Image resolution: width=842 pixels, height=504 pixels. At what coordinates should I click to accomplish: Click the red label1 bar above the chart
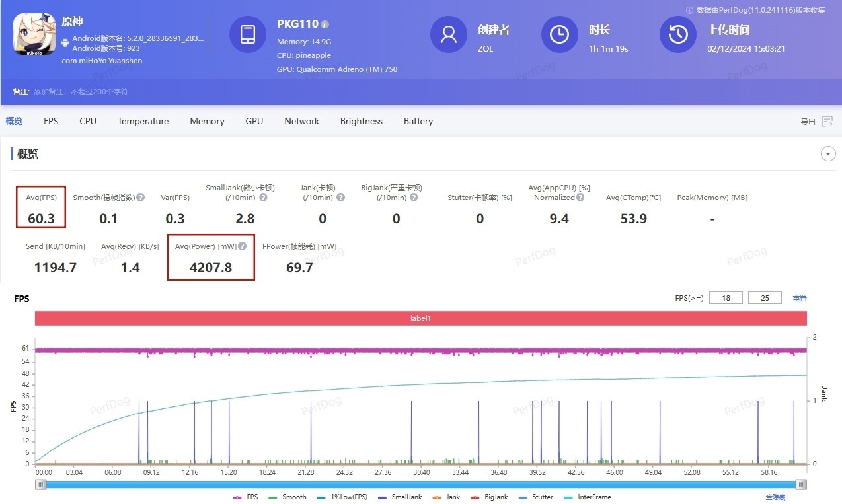click(x=420, y=318)
